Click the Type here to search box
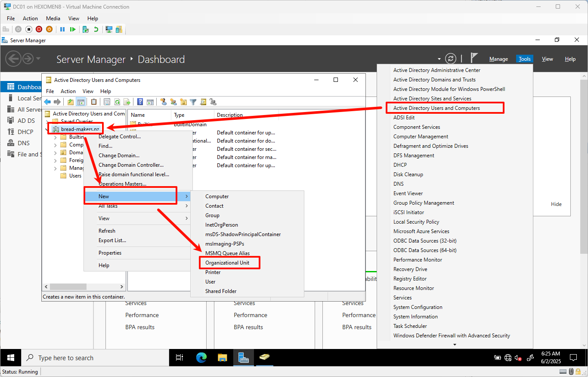The height and width of the screenshot is (377, 588). pos(95,358)
